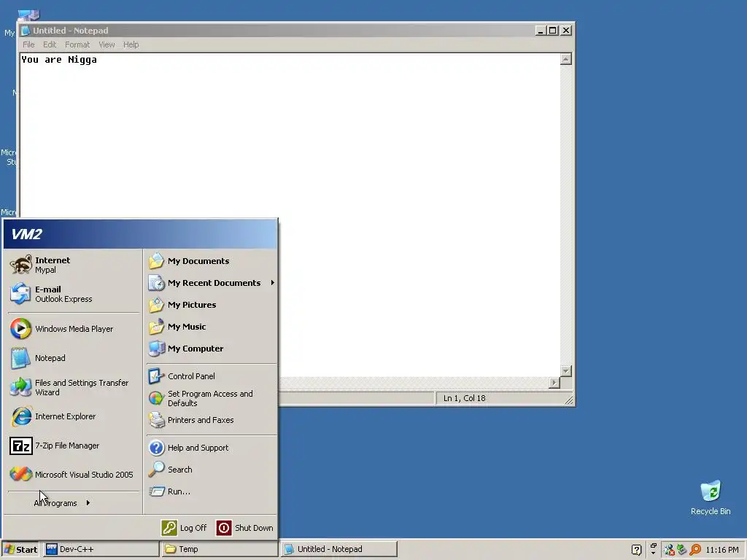
Task: Switch to Dev-C++ taskbar button
Action: tap(101, 549)
